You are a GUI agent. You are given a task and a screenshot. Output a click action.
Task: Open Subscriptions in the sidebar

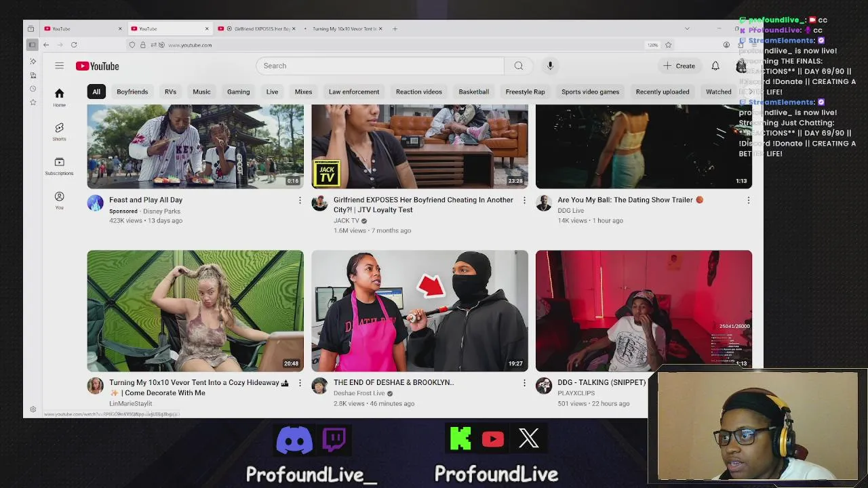click(59, 166)
